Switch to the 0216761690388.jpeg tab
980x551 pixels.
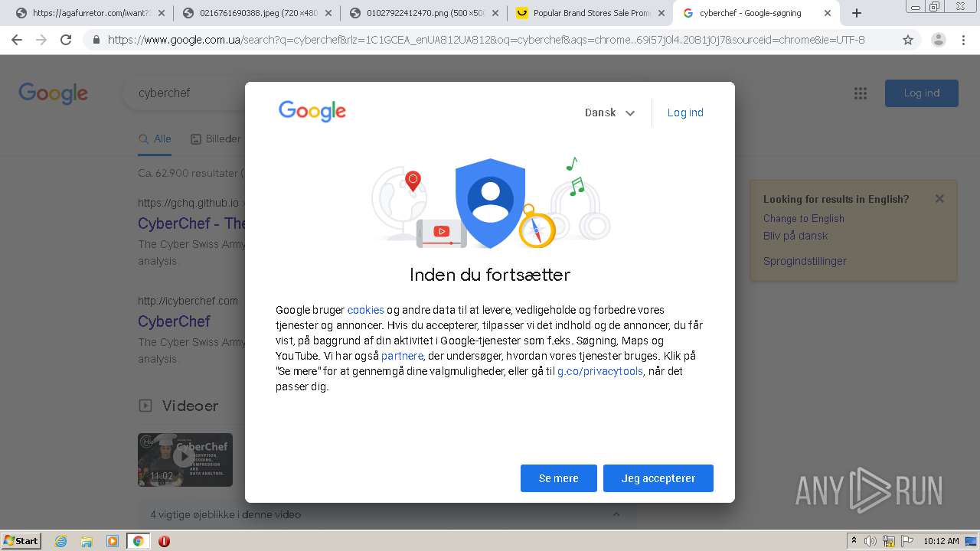[257, 13]
